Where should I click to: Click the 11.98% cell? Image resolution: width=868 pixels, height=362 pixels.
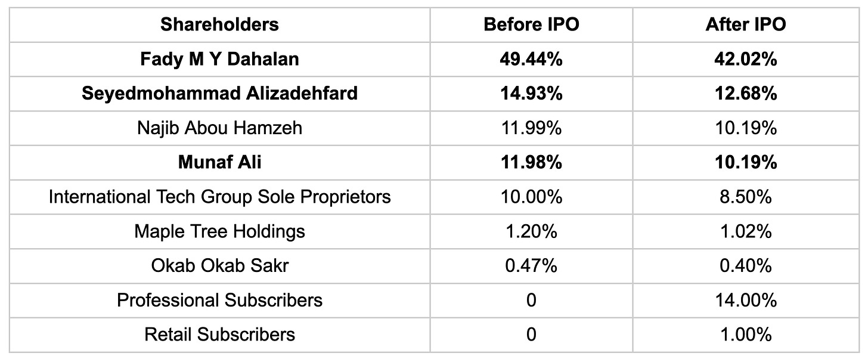(x=531, y=162)
